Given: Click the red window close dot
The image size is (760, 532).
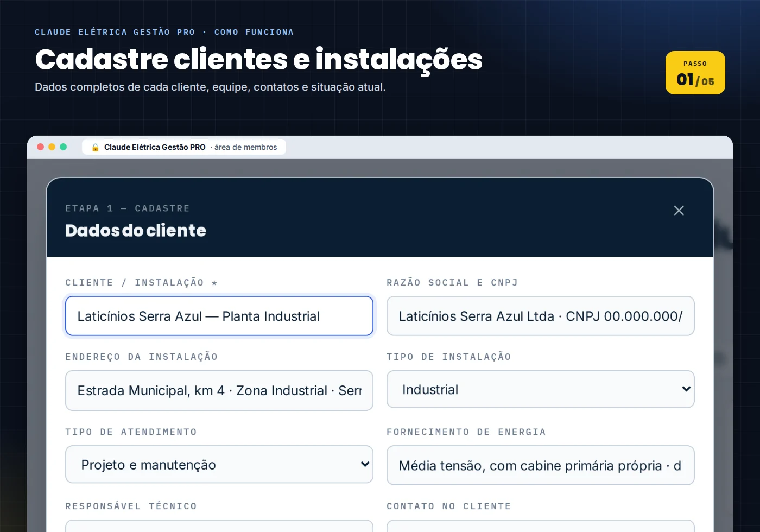Looking at the screenshot, I should (x=40, y=147).
